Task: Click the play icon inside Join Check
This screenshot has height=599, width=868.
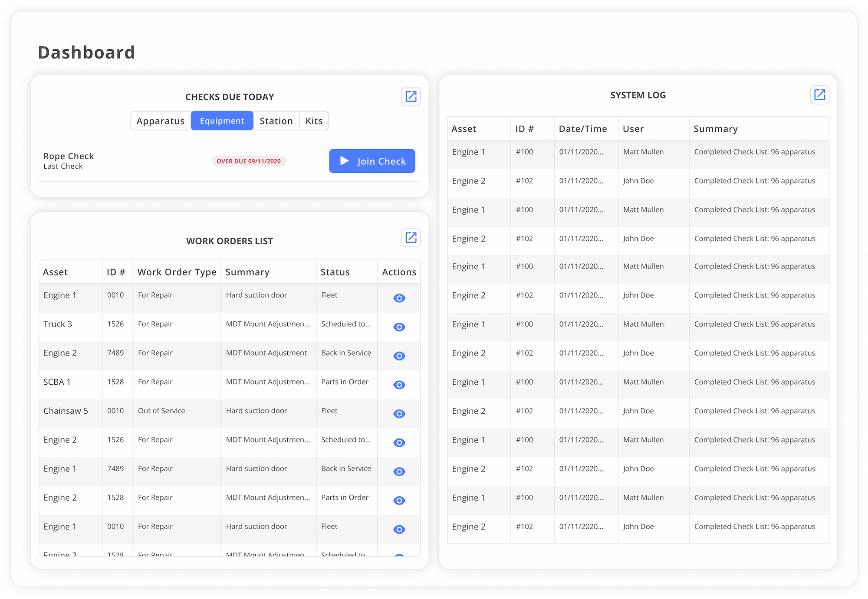Action: (344, 161)
